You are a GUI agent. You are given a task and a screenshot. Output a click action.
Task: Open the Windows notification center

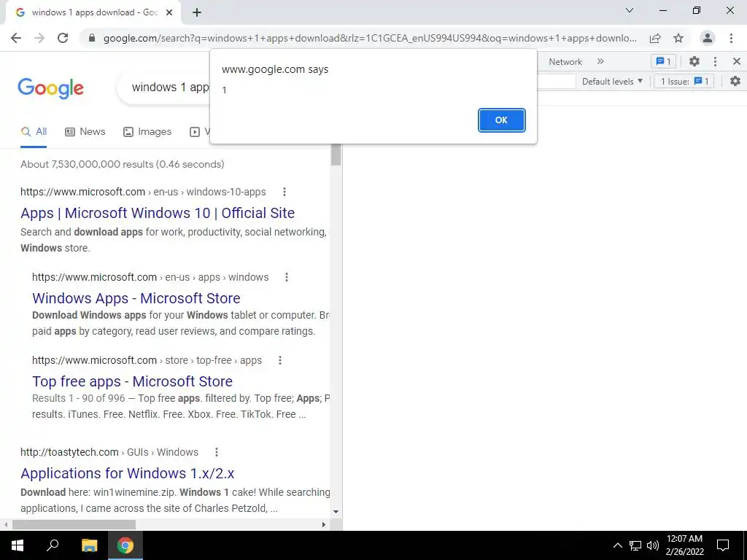[723, 545]
